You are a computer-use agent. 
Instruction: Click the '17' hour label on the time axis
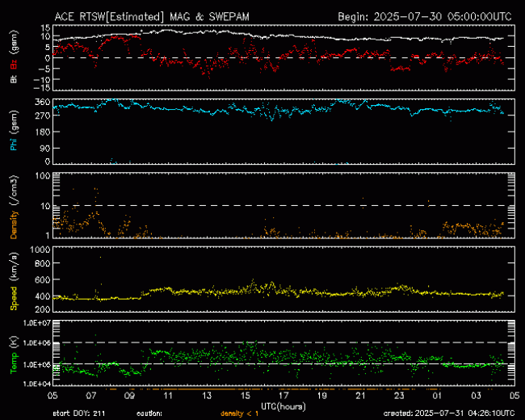pyautogui.click(x=284, y=396)
